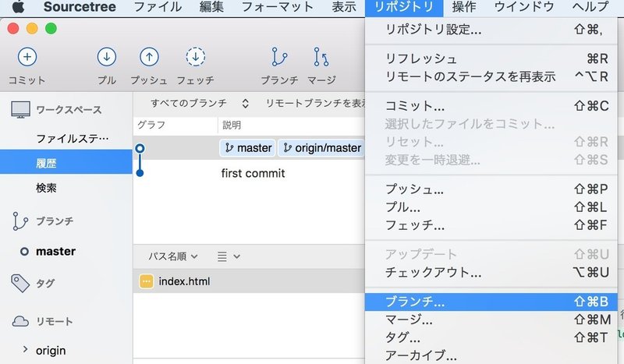Click the first commit graph node
The width and height of the screenshot is (624, 364).
point(140,173)
